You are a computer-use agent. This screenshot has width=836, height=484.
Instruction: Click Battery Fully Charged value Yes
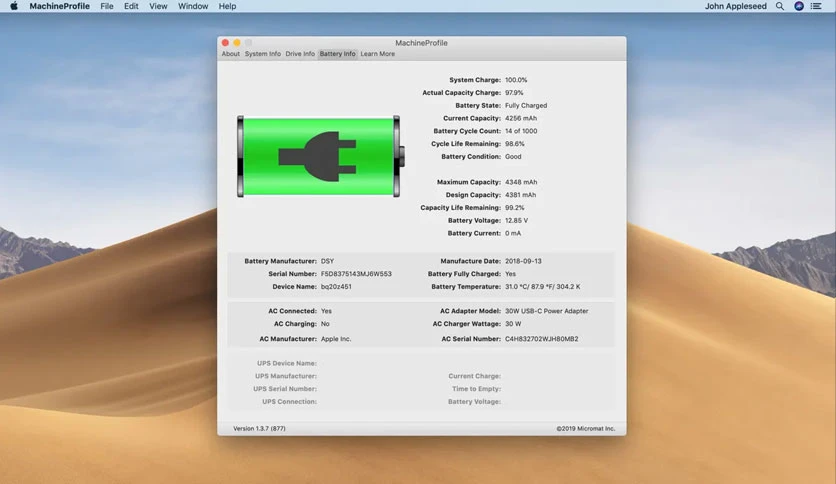510,274
